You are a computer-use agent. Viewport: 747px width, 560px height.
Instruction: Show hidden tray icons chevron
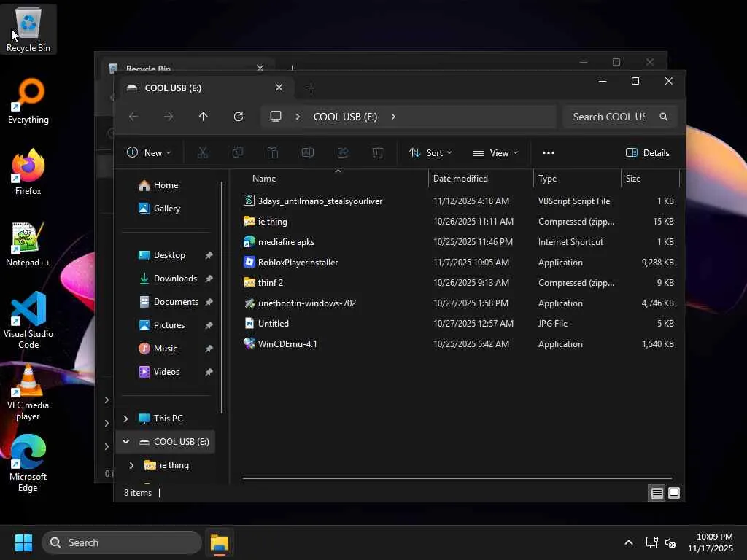click(629, 542)
